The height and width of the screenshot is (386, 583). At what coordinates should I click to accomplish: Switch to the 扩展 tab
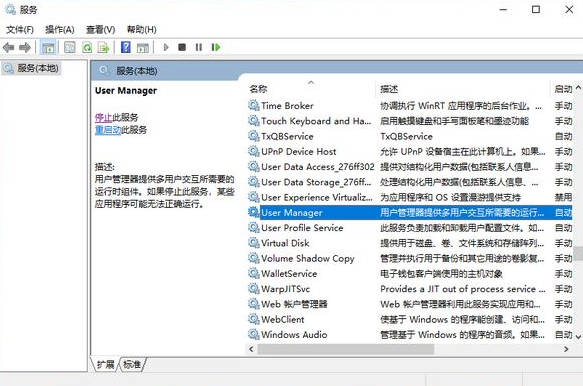pos(105,364)
